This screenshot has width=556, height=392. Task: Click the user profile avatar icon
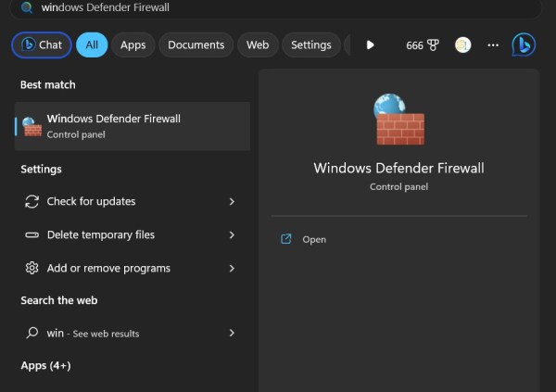tap(462, 45)
